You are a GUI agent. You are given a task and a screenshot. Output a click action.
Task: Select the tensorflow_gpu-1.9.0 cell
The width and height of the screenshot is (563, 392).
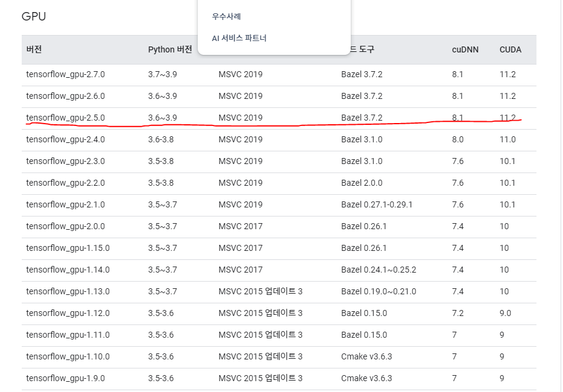coord(65,378)
